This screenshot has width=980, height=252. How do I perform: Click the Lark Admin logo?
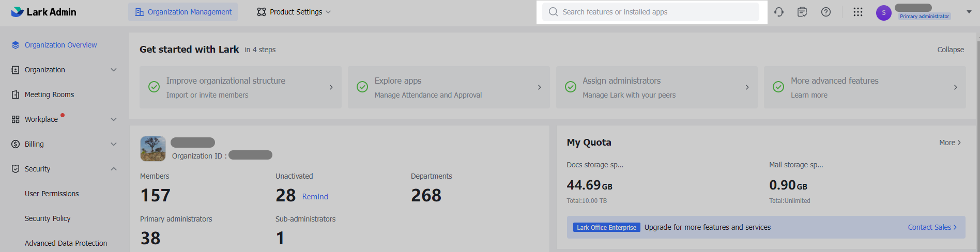coord(44,12)
